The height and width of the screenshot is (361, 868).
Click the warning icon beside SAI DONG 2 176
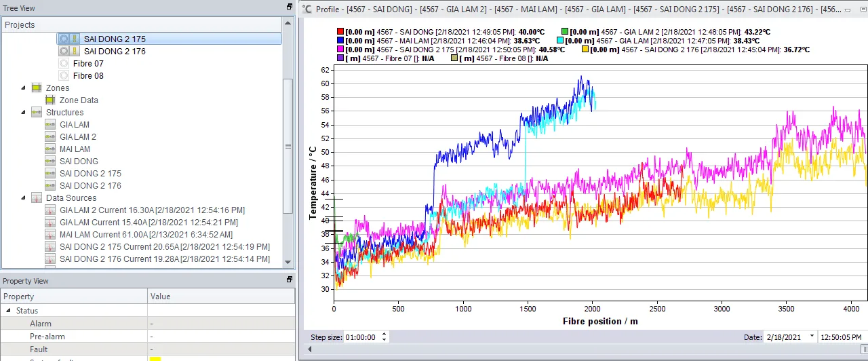click(x=75, y=52)
